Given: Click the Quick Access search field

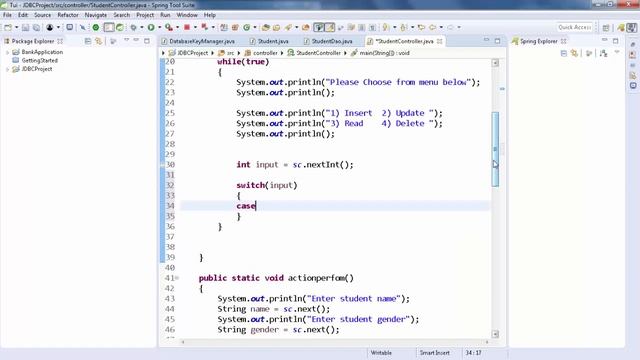Looking at the screenshot, I should tap(575, 27).
